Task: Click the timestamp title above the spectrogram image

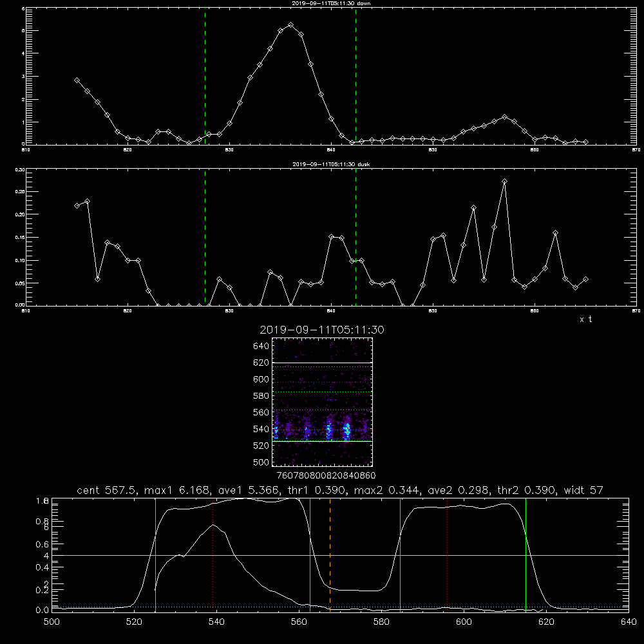Action: pyautogui.click(x=322, y=330)
